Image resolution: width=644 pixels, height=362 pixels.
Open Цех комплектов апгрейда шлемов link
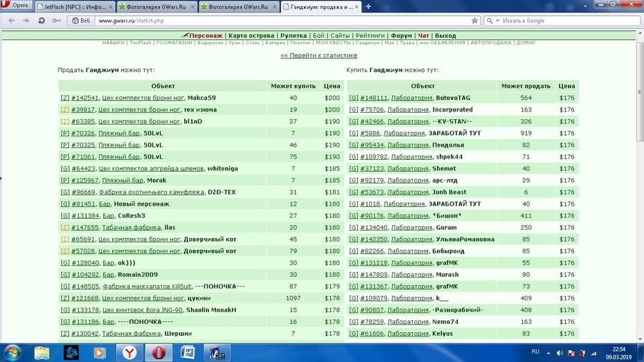(x=151, y=168)
